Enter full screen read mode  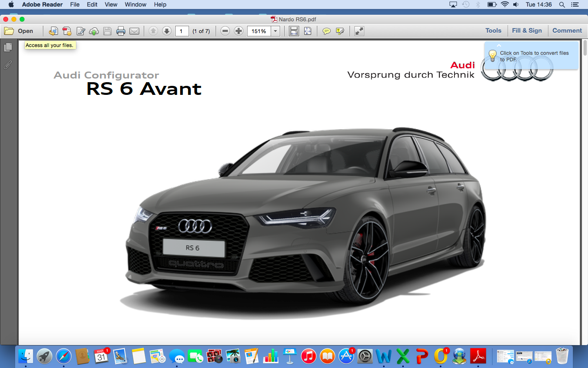click(x=359, y=31)
